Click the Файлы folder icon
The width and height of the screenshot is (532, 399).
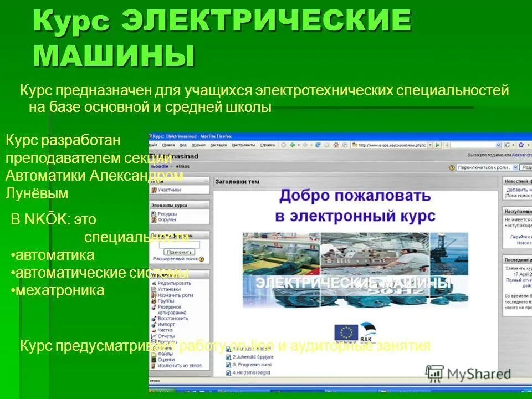click(154, 354)
